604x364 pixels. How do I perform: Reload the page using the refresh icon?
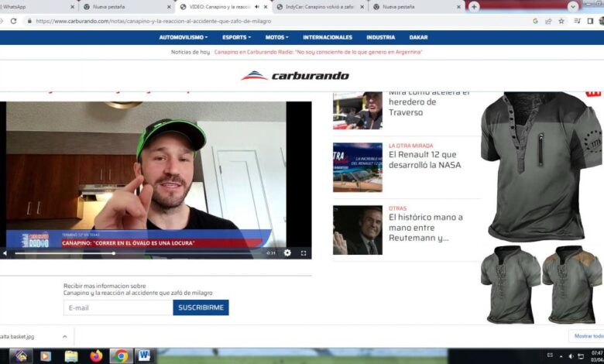(x=13, y=21)
